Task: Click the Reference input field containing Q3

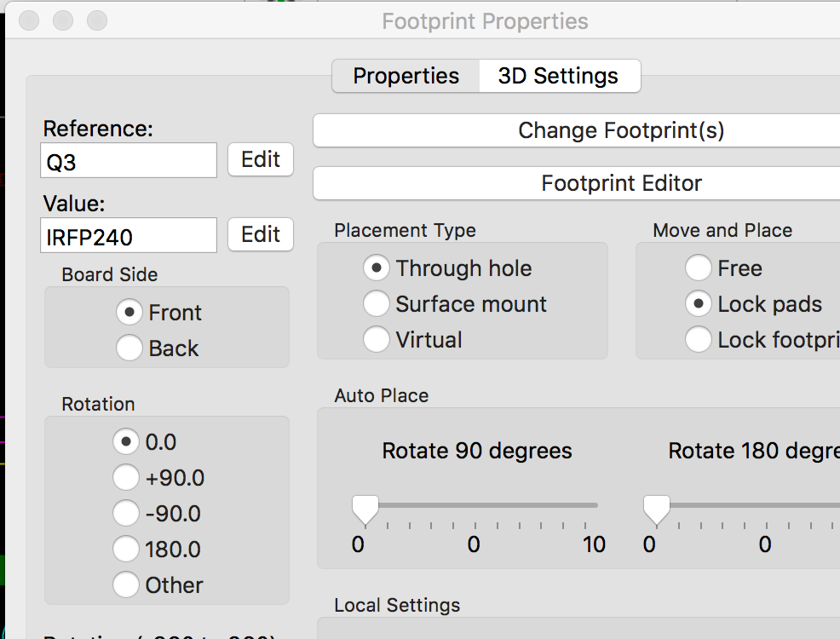Action: coord(129,160)
